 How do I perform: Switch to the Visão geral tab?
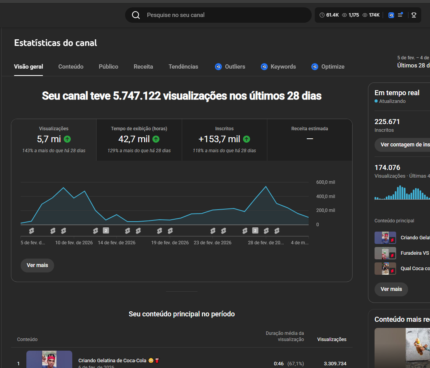pos(28,67)
